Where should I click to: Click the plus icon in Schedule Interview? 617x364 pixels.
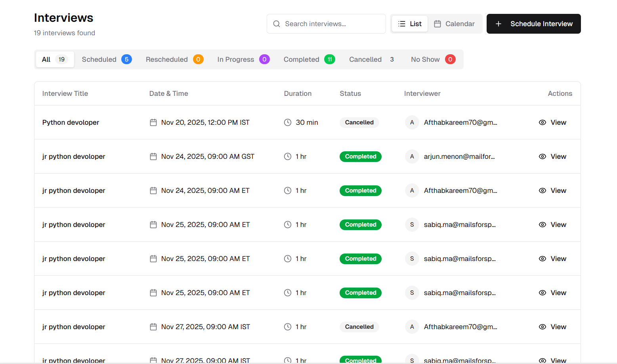pos(499,24)
